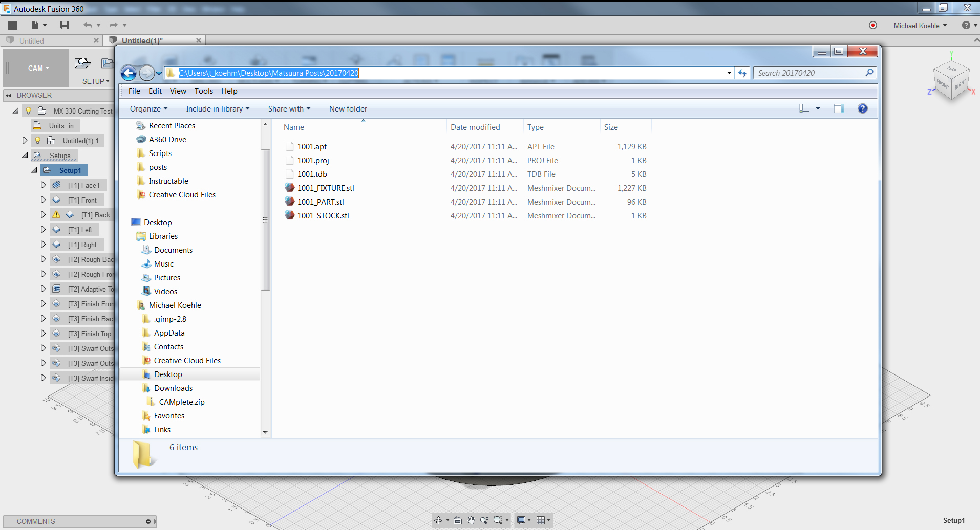Switch to the Untitled(1)* document tab
The width and height of the screenshot is (980, 530).
pyautogui.click(x=154, y=41)
